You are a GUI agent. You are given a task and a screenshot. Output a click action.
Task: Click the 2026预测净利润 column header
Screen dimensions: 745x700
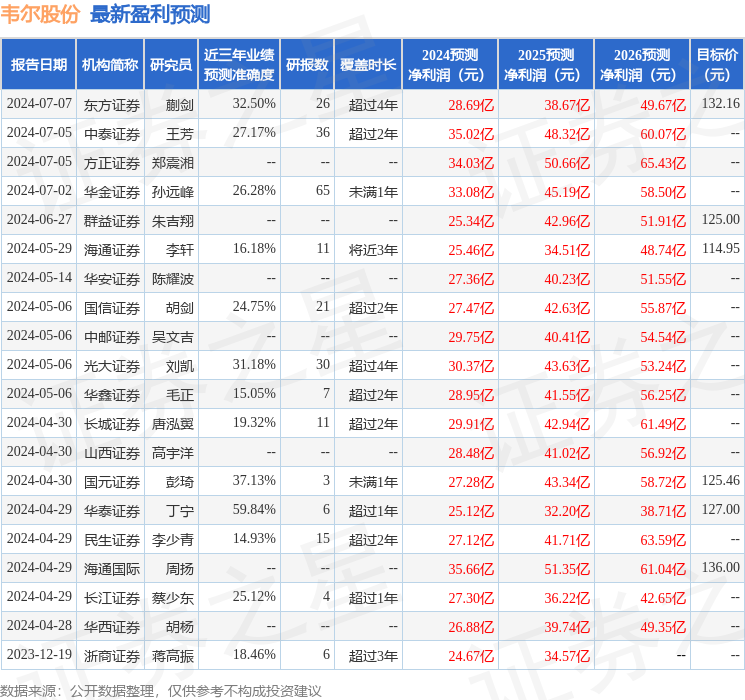point(642,65)
